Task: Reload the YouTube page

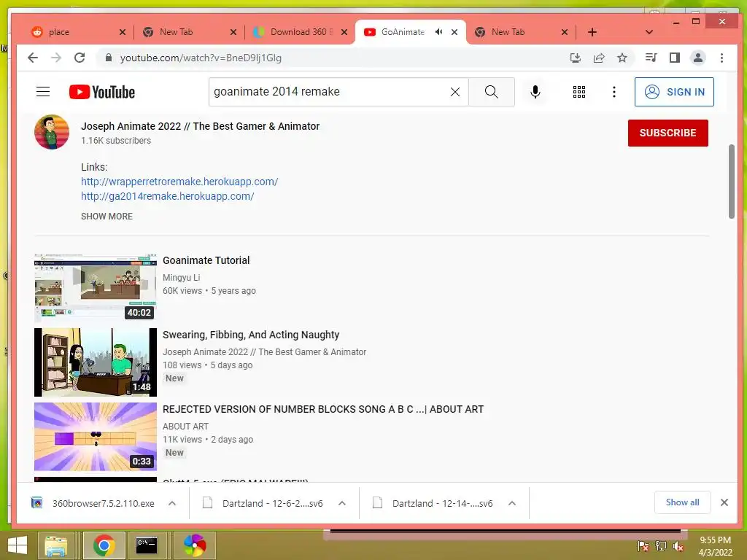Action: point(80,58)
